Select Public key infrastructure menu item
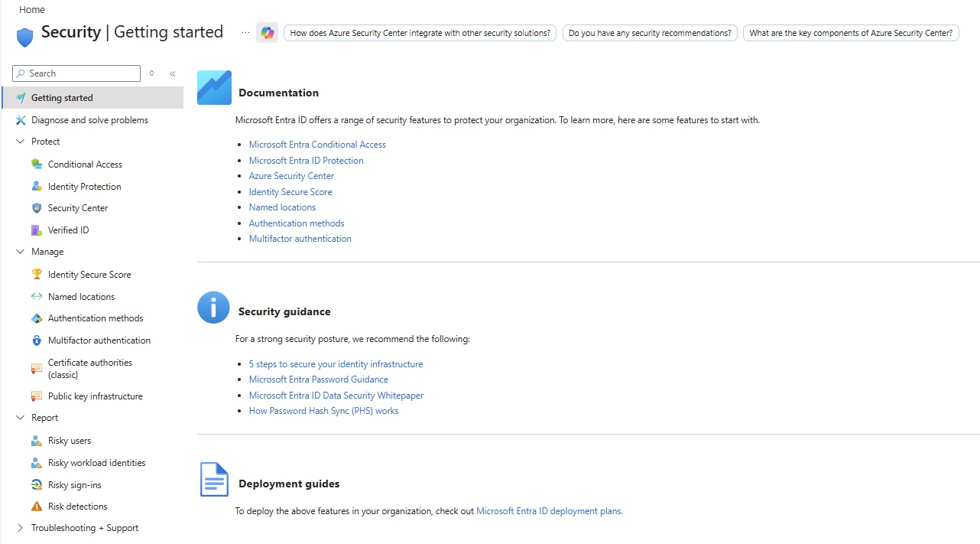Screen dimensions: 980x544 coord(95,396)
